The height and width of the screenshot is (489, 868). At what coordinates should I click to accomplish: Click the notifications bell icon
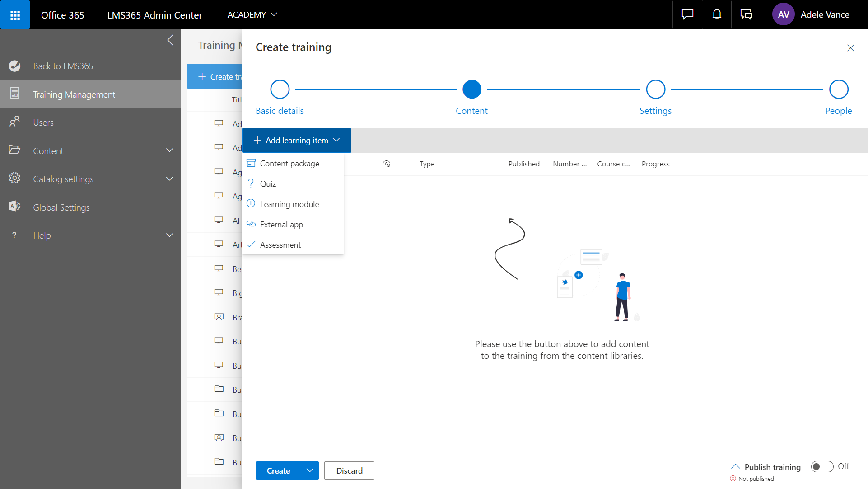(x=717, y=15)
